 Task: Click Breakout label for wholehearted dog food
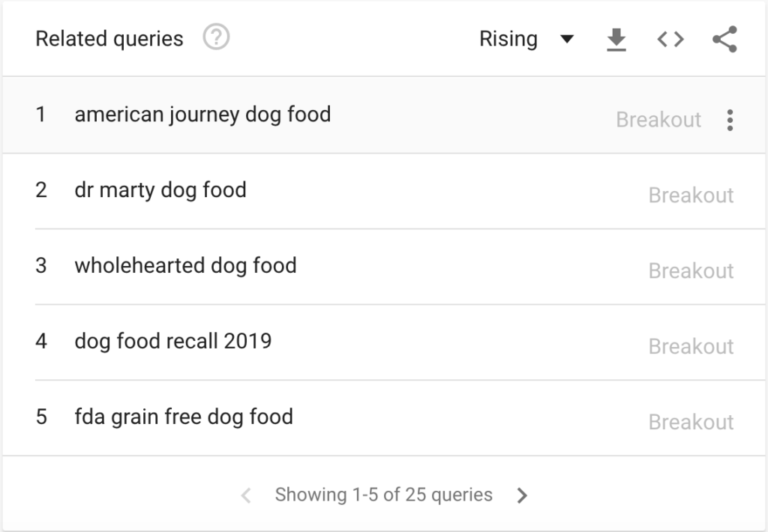691,271
